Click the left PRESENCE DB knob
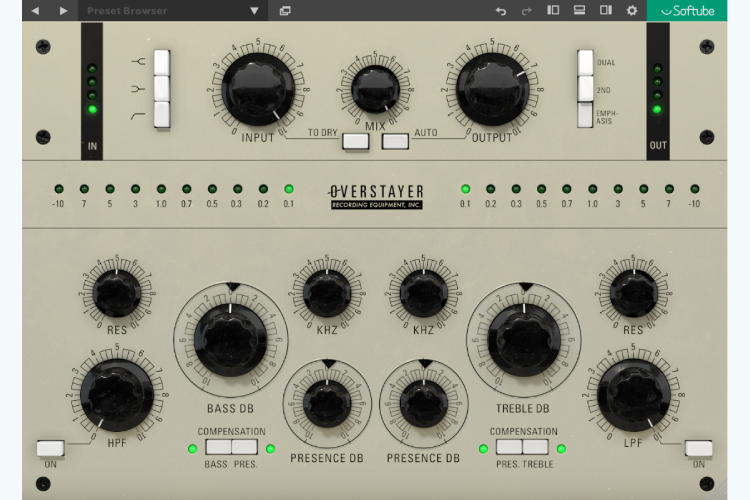Screen dimensions: 750x500 coord(327,404)
